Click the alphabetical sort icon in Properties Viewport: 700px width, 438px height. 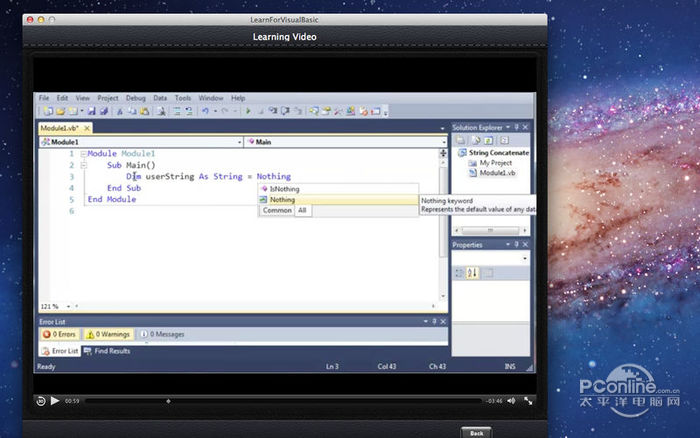coord(472,273)
